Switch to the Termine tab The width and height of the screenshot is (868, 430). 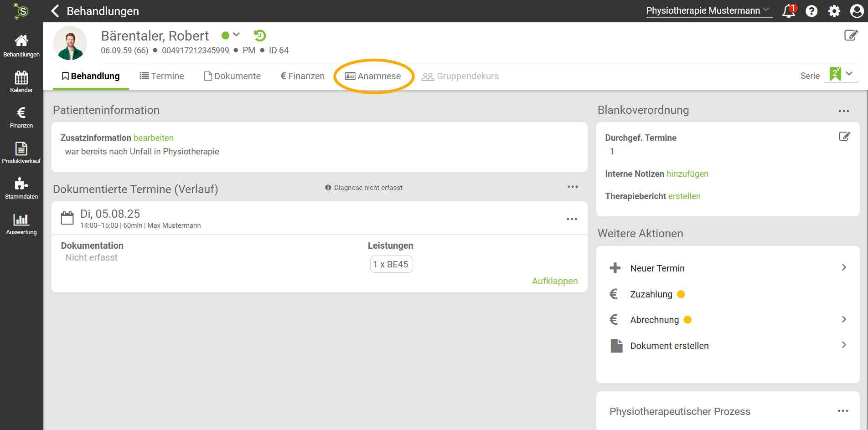(x=162, y=76)
